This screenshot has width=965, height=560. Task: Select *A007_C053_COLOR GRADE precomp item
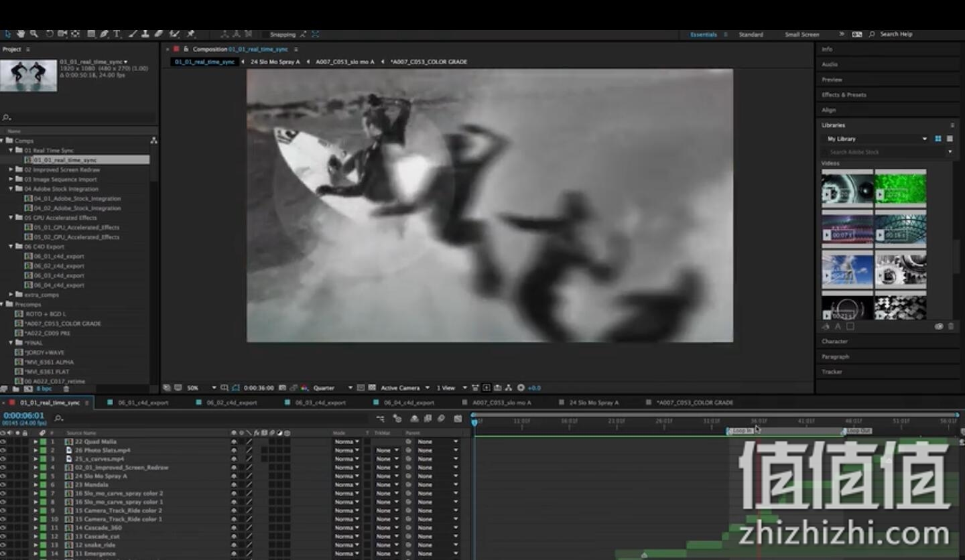point(62,324)
